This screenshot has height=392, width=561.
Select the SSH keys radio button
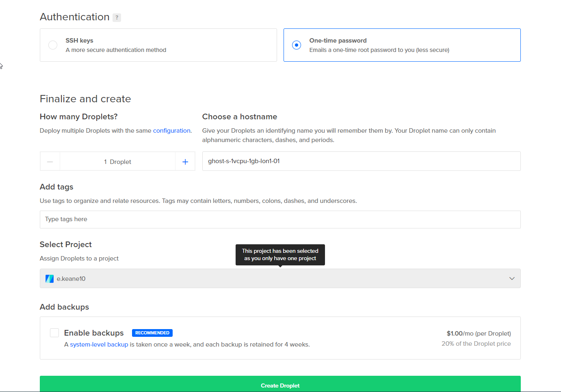[53, 45]
